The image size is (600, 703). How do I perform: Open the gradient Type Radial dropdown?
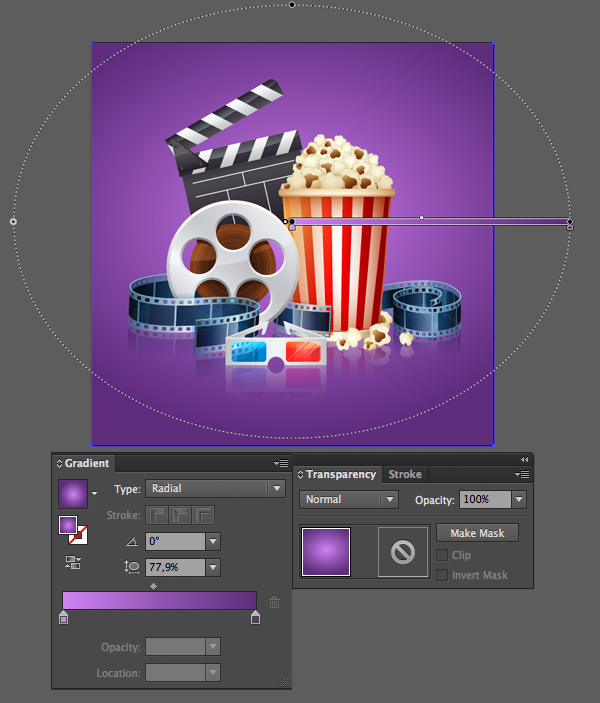pyautogui.click(x=215, y=488)
